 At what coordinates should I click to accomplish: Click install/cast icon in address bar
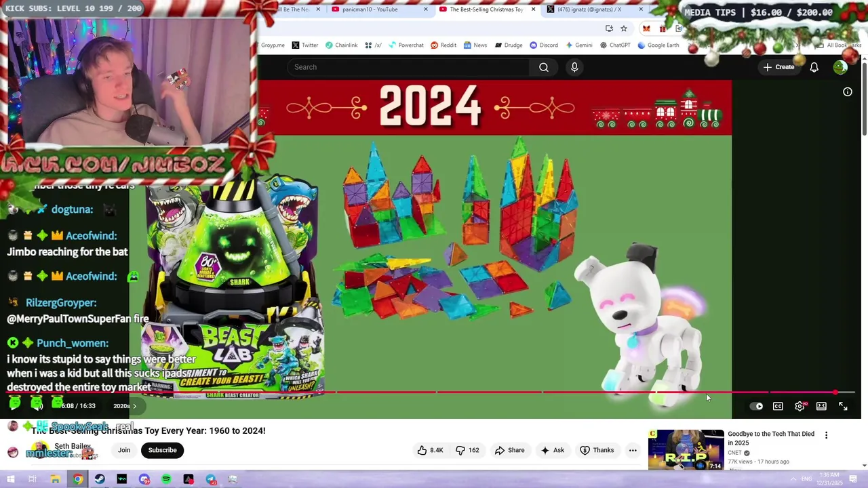point(609,28)
